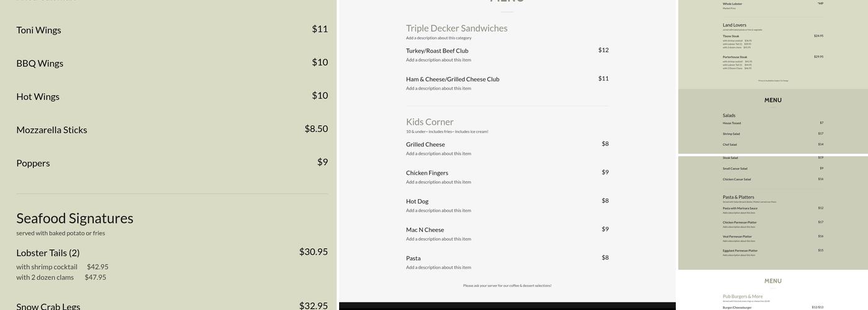Image resolution: width=868 pixels, height=310 pixels.
Task: Click the Land Lovers section heading
Action: tap(734, 25)
